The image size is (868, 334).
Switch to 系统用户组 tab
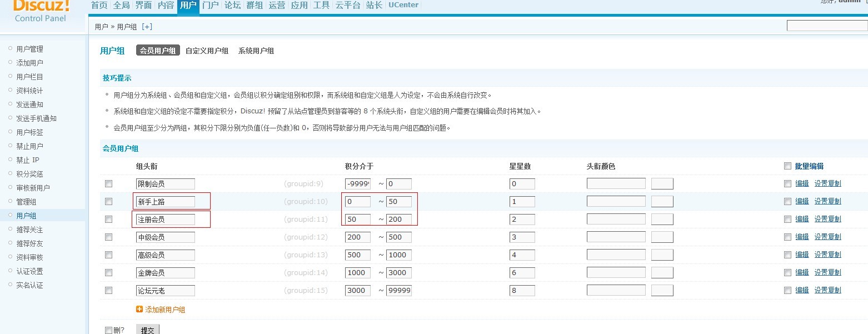coord(256,51)
